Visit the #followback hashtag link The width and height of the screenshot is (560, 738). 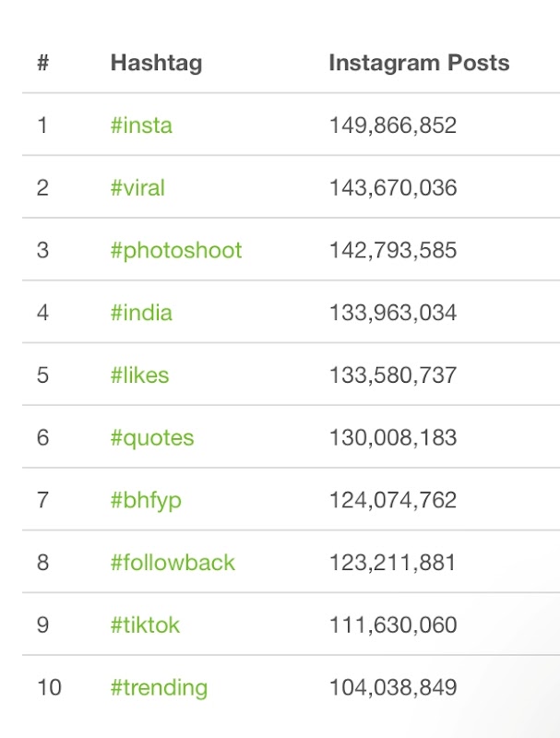(x=173, y=563)
